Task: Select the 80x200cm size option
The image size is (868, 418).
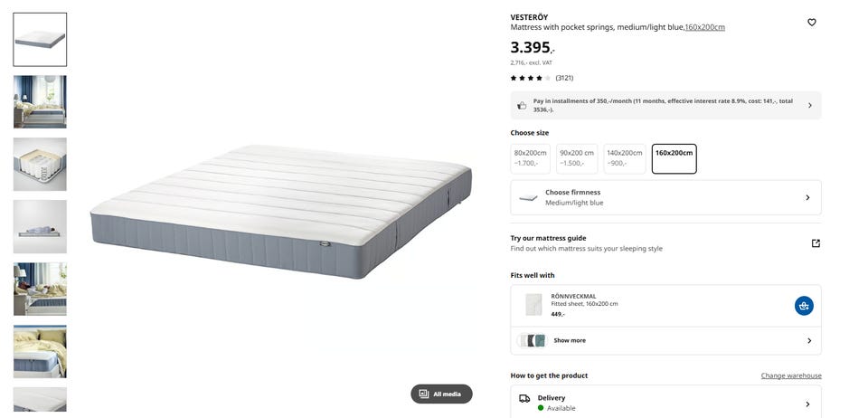Action: point(531,158)
